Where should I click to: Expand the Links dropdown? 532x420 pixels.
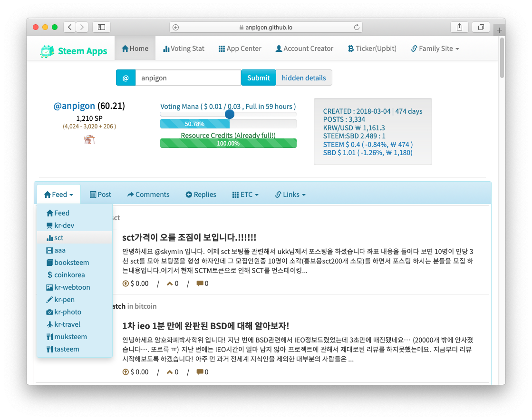click(290, 195)
